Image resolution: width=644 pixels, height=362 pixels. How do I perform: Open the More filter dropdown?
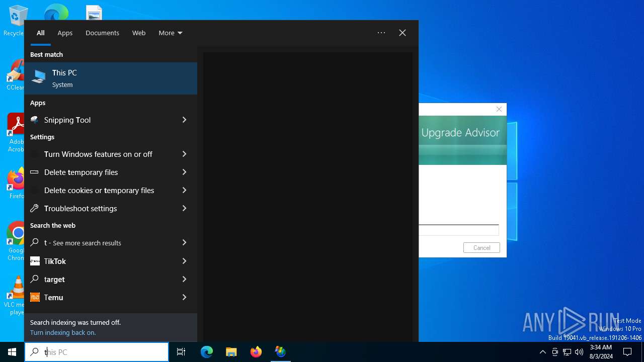point(170,33)
